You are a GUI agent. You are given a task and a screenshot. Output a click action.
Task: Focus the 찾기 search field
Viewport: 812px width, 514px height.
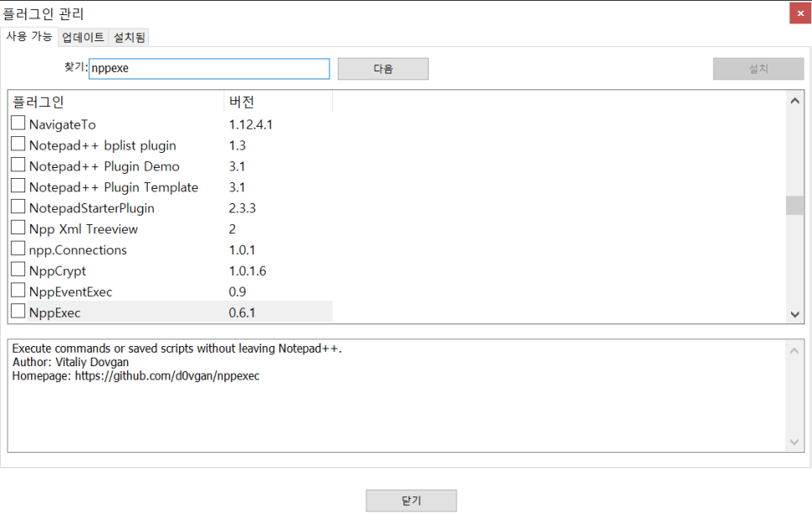pyautogui.click(x=209, y=69)
